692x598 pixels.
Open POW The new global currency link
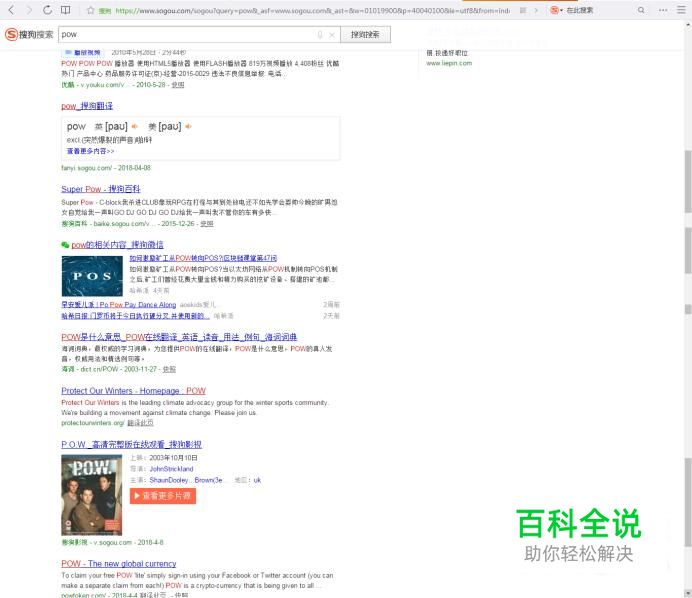tap(119, 564)
